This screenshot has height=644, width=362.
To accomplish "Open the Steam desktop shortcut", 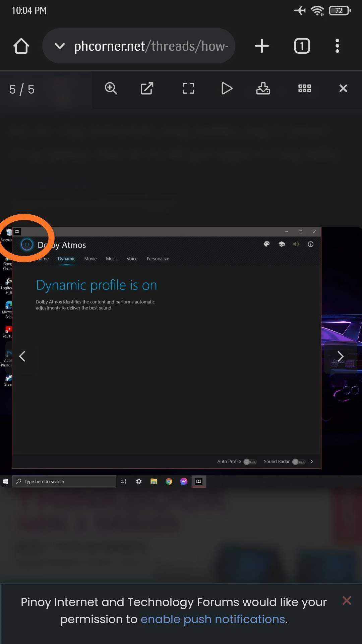I will coord(8,380).
